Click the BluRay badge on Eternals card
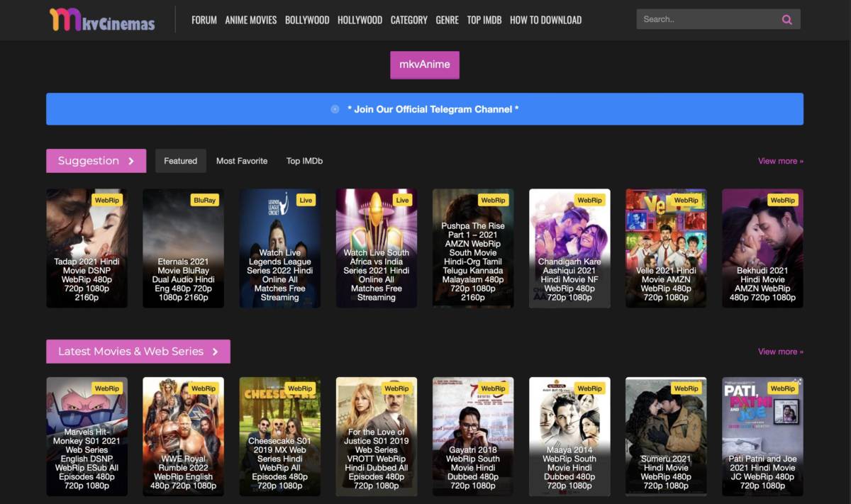 (204, 200)
